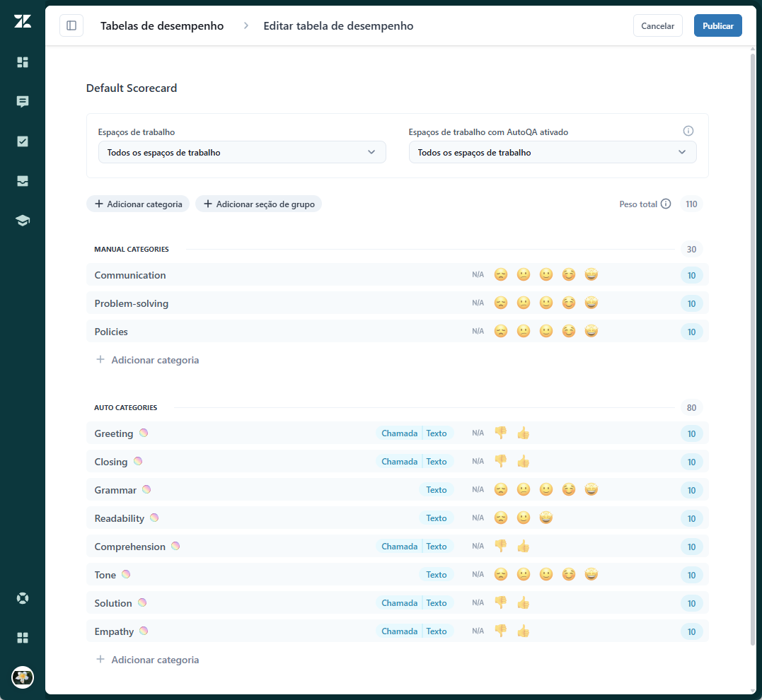Edit weight 10 of Communication category
The height and width of the screenshot is (700, 762).
pos(691,275)
